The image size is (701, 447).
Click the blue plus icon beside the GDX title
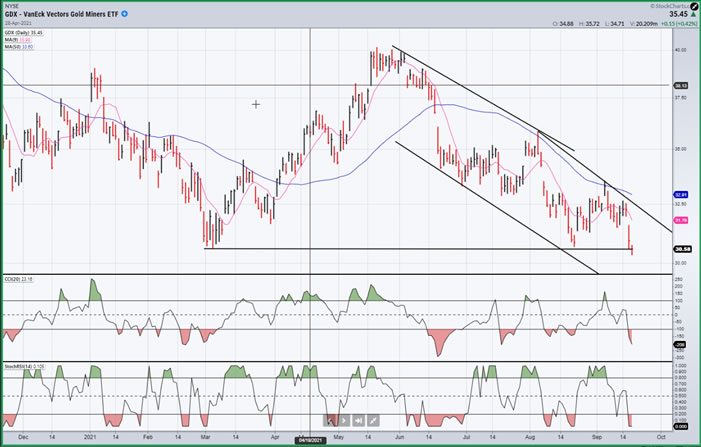(x=125, y=14)
